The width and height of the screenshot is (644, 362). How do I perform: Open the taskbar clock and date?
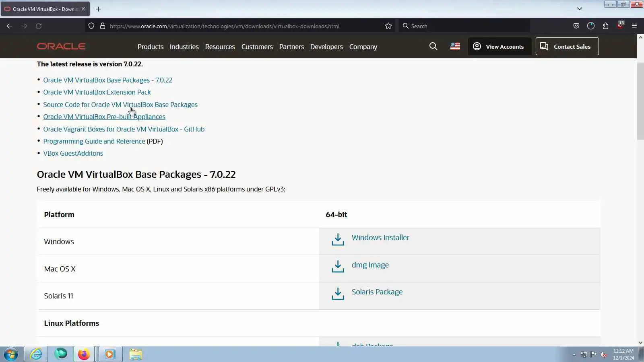click(623, 354)
